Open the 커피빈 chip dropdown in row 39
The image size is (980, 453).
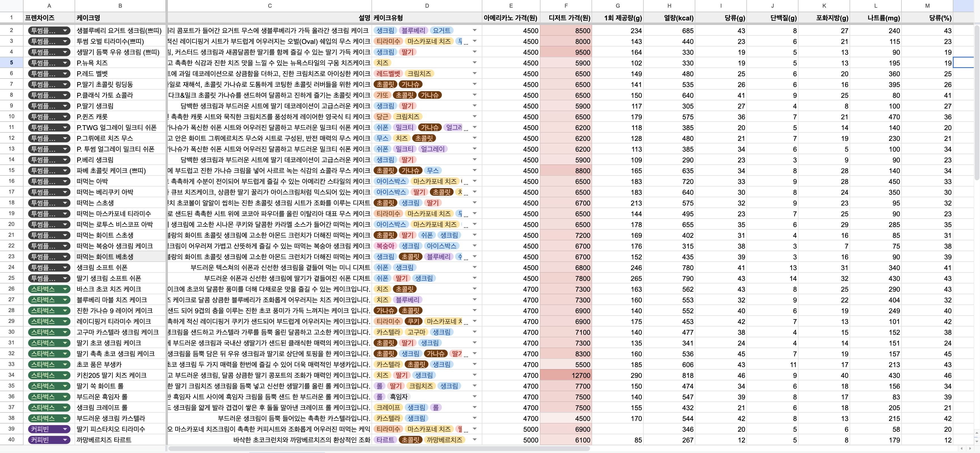(65, 429)
